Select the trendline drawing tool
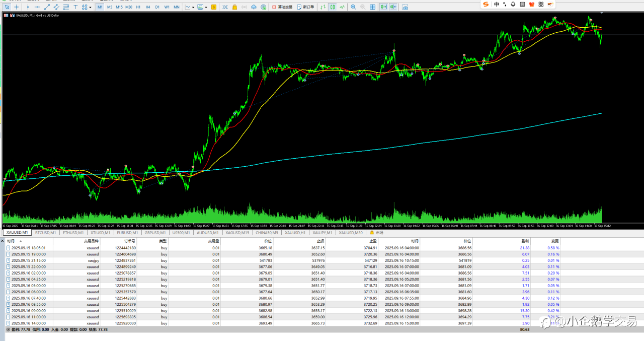The height and width of the screenshot is (341, 644). [47, 7]
